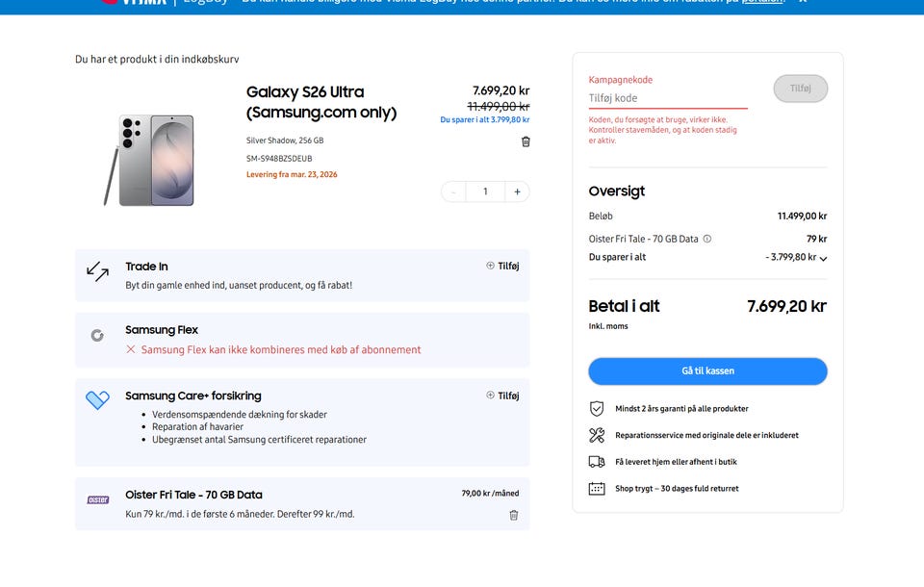Click the repair tools icon

[597, 435]
